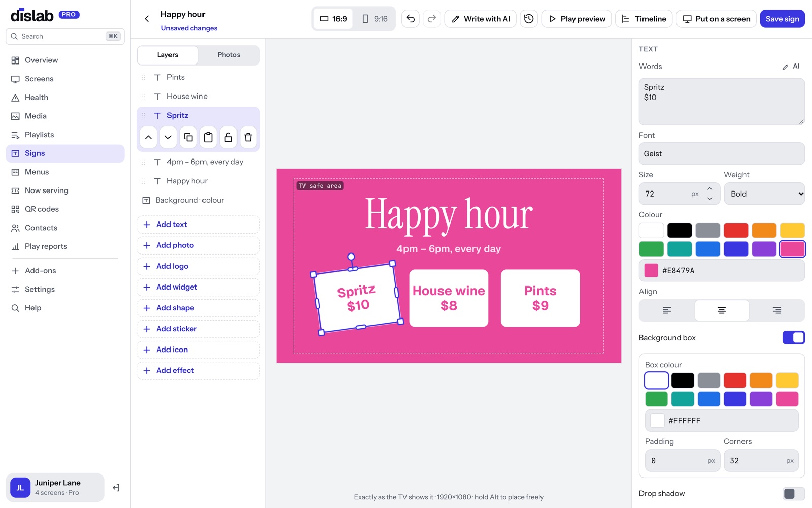Grab the rotation handle above Spritz box
Image resolution: width=812 pixels, height=508 pixels.
click(x=351, y=257)
